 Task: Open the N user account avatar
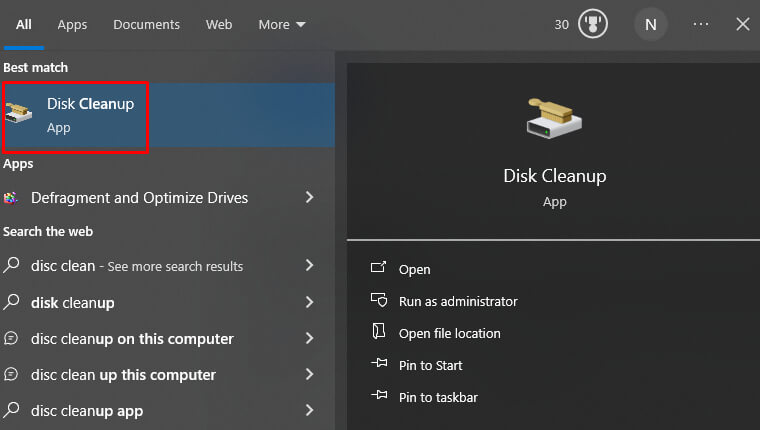point(650,25)
